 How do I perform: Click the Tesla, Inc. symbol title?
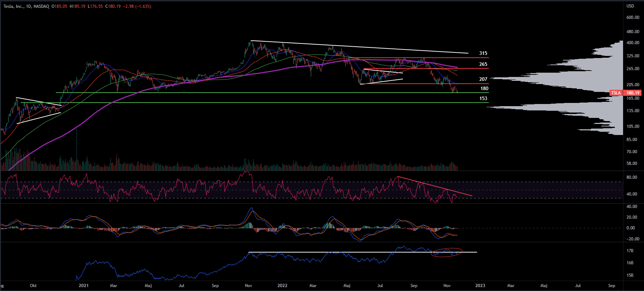(x=14, y=6)
